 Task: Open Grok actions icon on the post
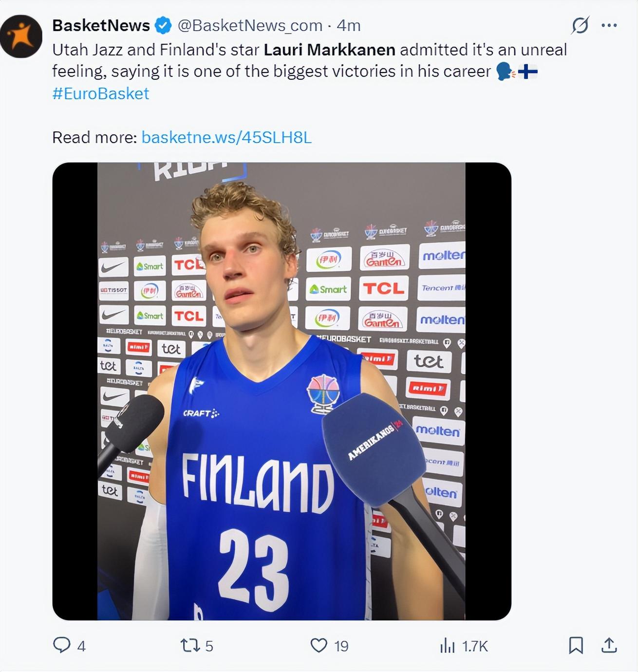tap(580, 25)
